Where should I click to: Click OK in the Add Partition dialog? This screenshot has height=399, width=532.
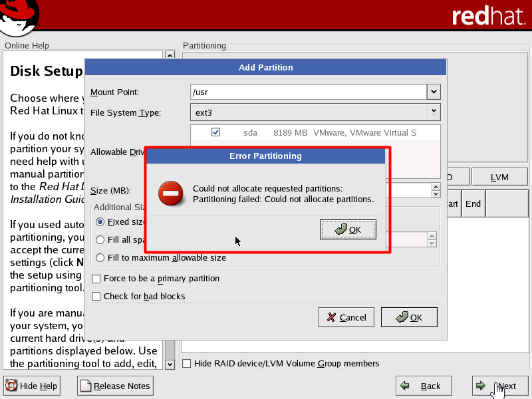click(409, 317)
